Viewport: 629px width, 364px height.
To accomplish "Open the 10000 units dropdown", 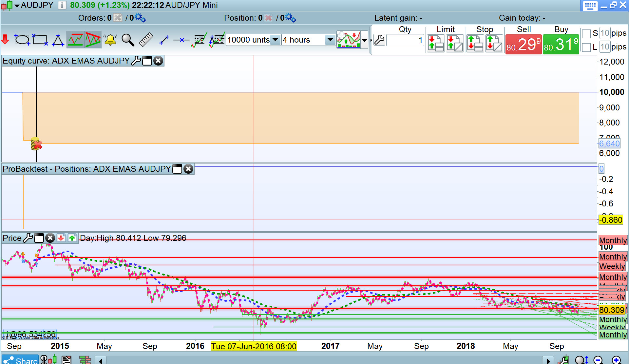I will 276,40.
